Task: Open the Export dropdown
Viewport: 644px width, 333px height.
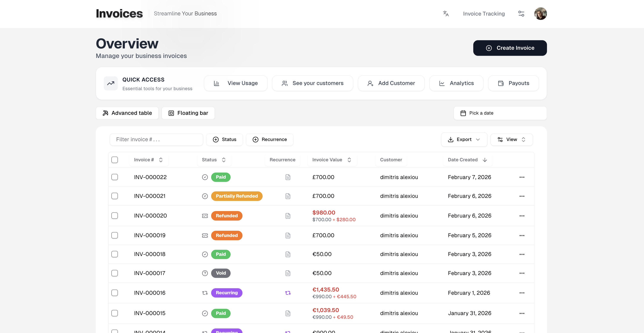Action: [x=464, y=139]
